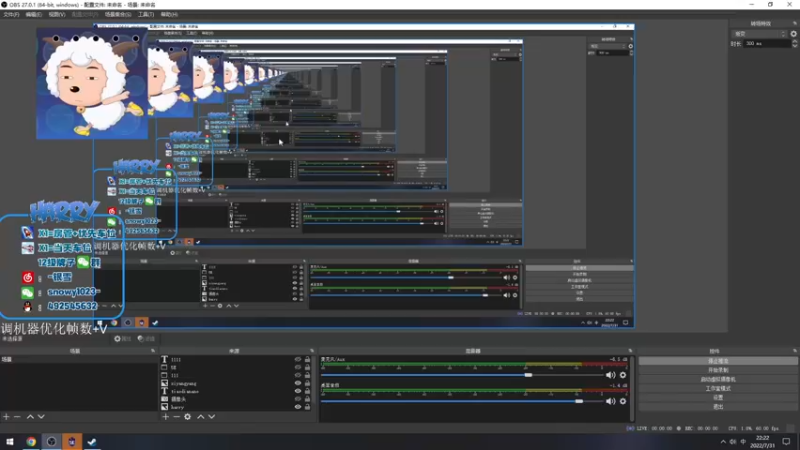Open transition properties gear icon
800x450 pixels.
click(793, 34)
